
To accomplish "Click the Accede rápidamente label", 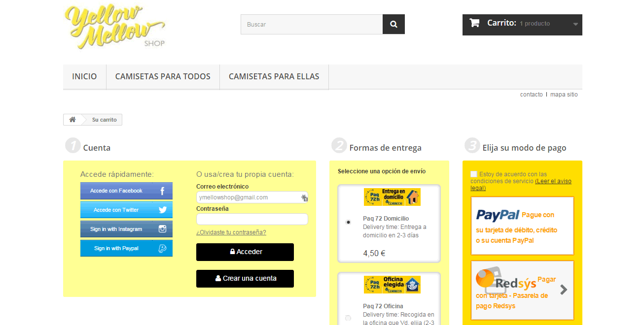I will [x=117, y=174].
